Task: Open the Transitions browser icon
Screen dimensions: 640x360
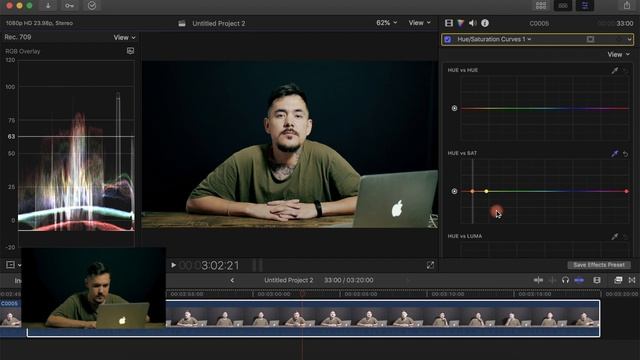Action: pyautogui.click(x=632, y=280)
